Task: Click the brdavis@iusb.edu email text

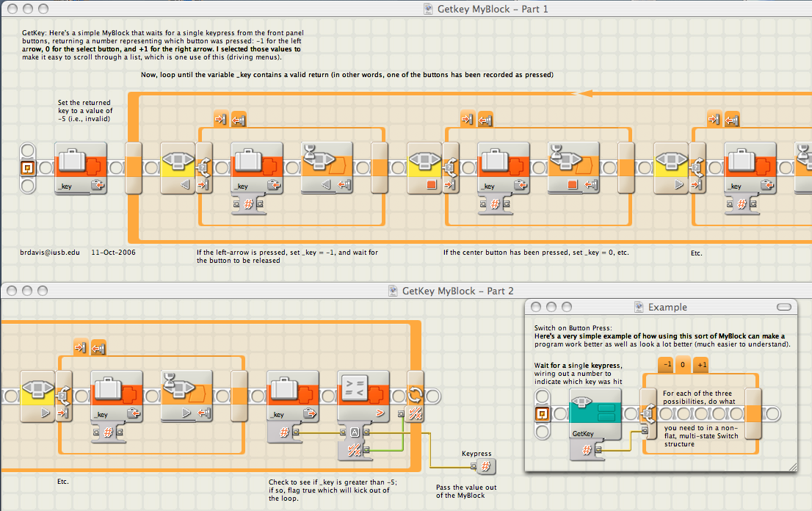Action: pos(50,253)
